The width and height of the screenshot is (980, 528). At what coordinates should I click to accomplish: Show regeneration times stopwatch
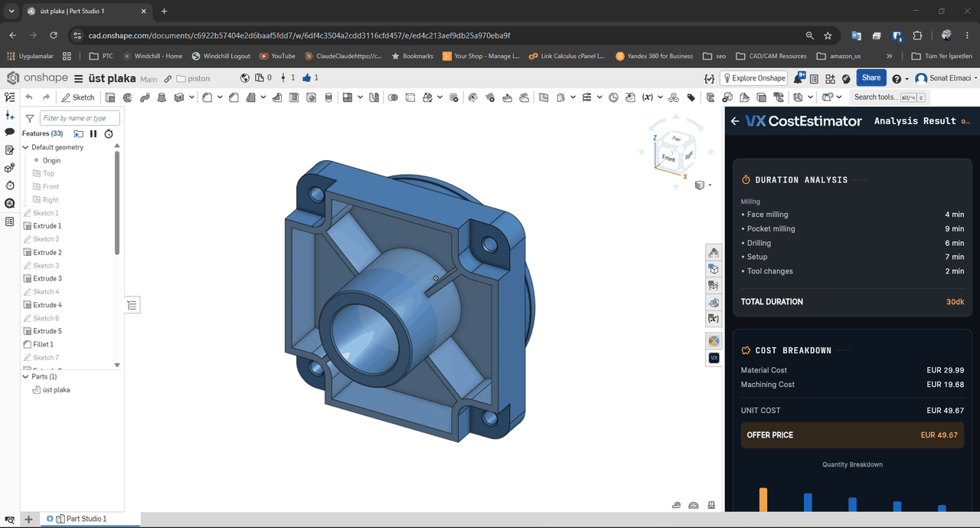click(109, 133)
